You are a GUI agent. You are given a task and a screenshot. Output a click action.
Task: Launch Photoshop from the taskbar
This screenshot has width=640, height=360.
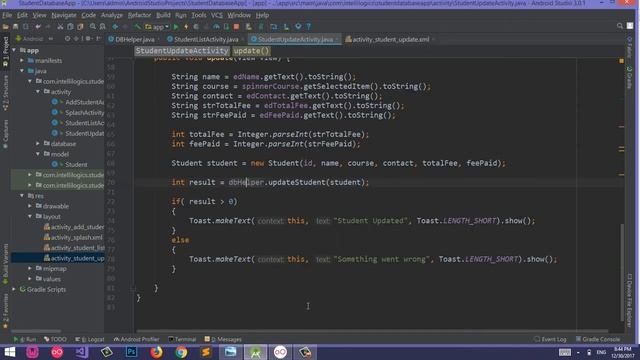[131, 352]
